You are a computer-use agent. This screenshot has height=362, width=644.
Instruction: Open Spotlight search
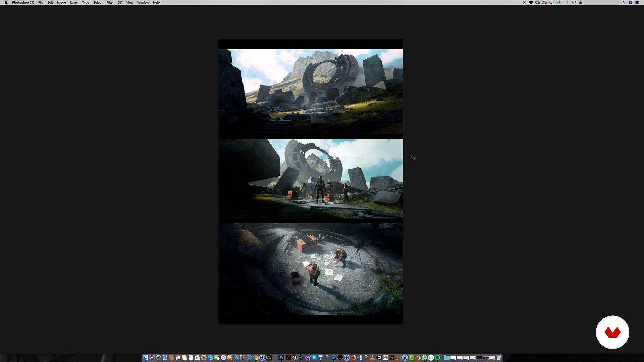tap(623, 2)
